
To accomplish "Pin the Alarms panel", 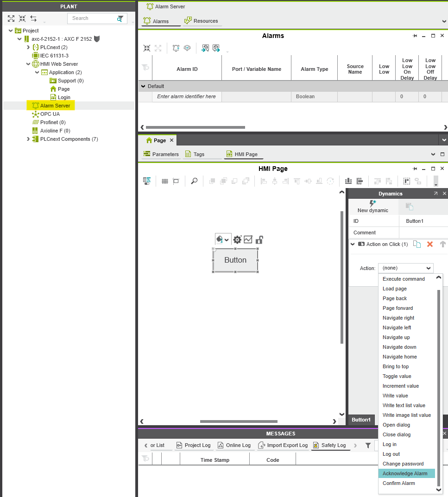I will [415, 36].
